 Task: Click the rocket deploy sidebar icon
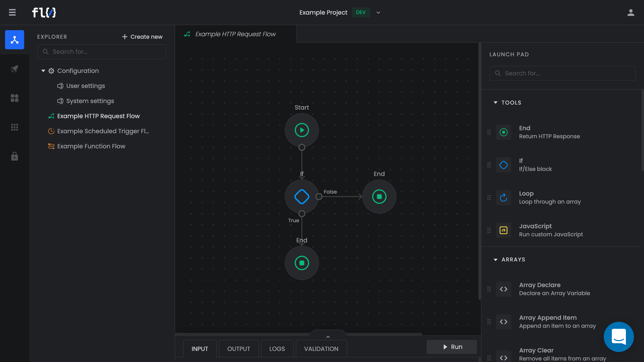point(15,69)
